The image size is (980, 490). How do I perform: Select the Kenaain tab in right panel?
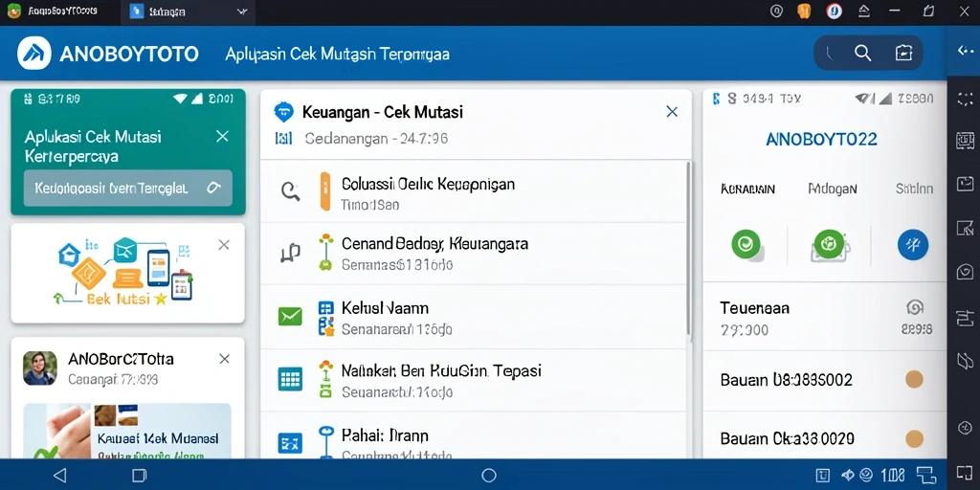tap(747, 189)
